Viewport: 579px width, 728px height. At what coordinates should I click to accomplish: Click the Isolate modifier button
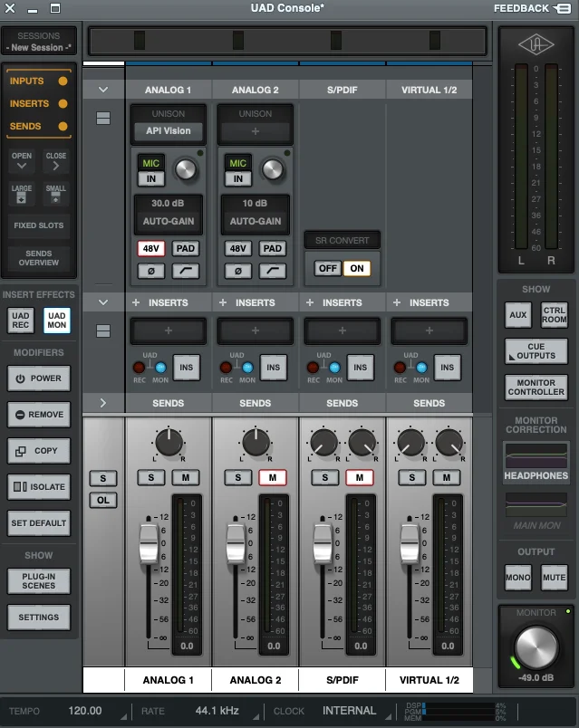(39, 487)
